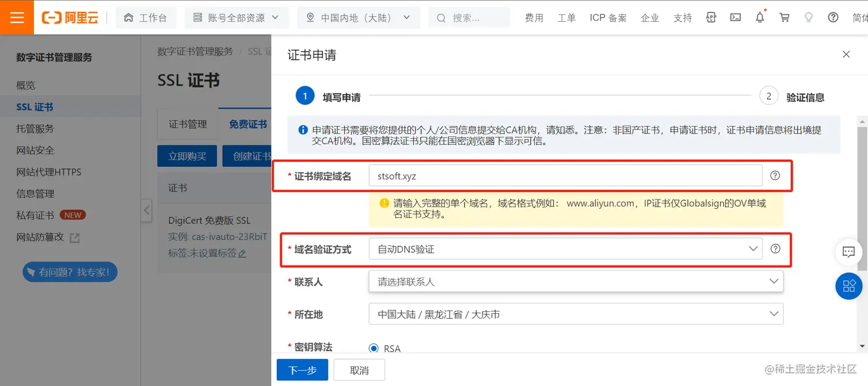
Task: Expand the 中国内地(大陆) region selector
Action: 358,18
